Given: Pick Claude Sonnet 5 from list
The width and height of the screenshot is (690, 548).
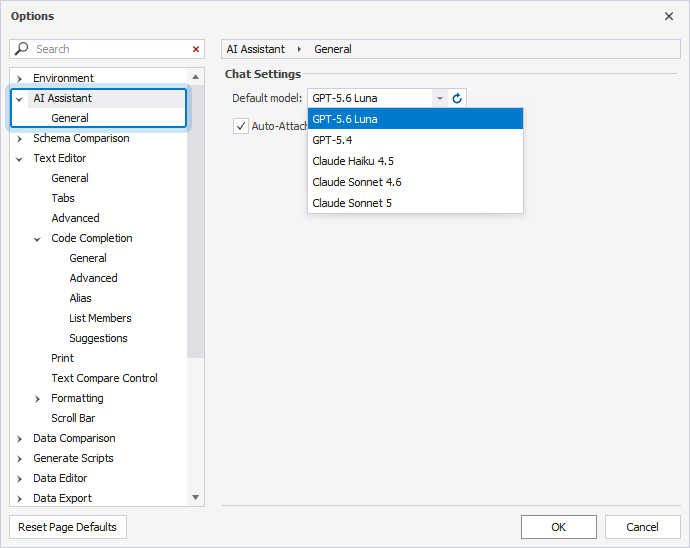Looking at the screenshot, I should [415, 203].
